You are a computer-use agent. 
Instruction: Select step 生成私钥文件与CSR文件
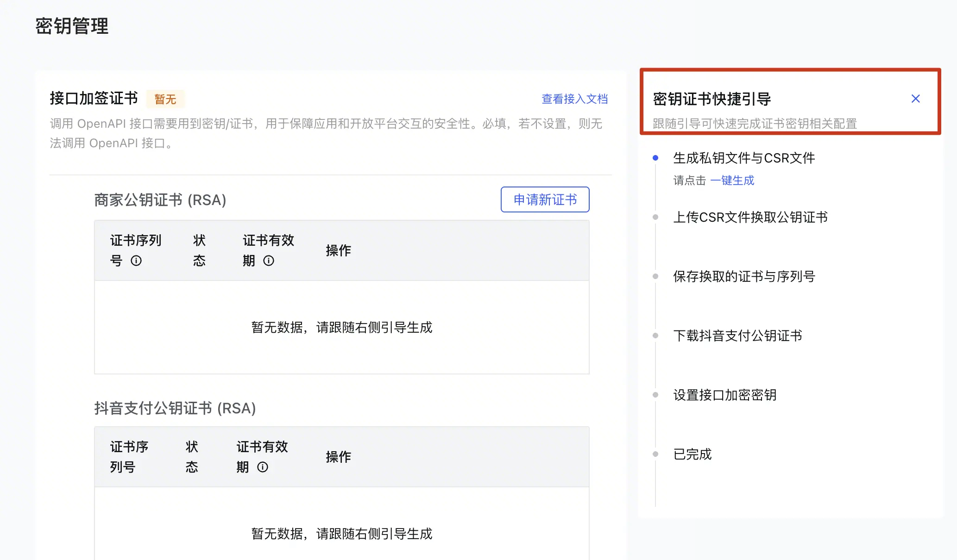[744, 158]
